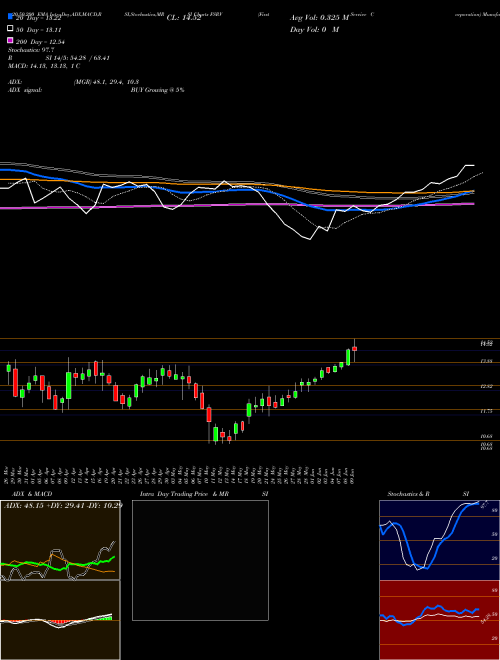Click the '200 Day = 12.54' legend label
The width and height of the screenshot is (500, 660).
[x=40, y=42]
